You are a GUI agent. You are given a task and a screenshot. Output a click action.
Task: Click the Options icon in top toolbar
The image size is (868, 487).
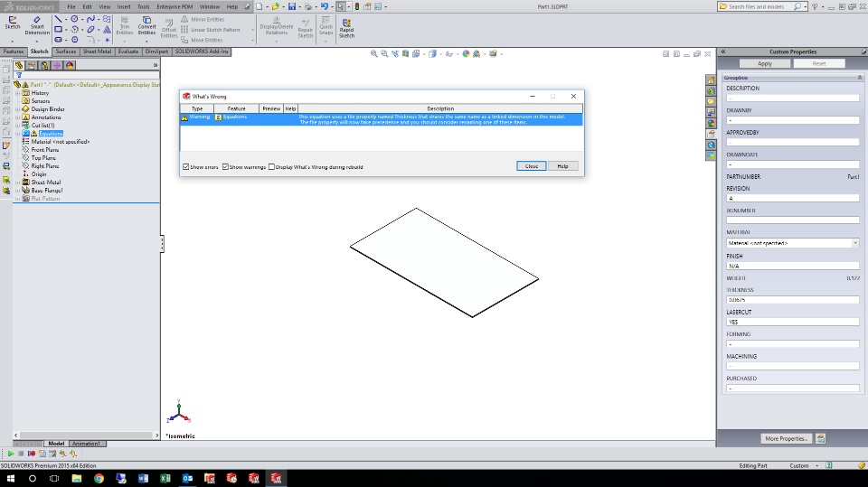[378, 6]
